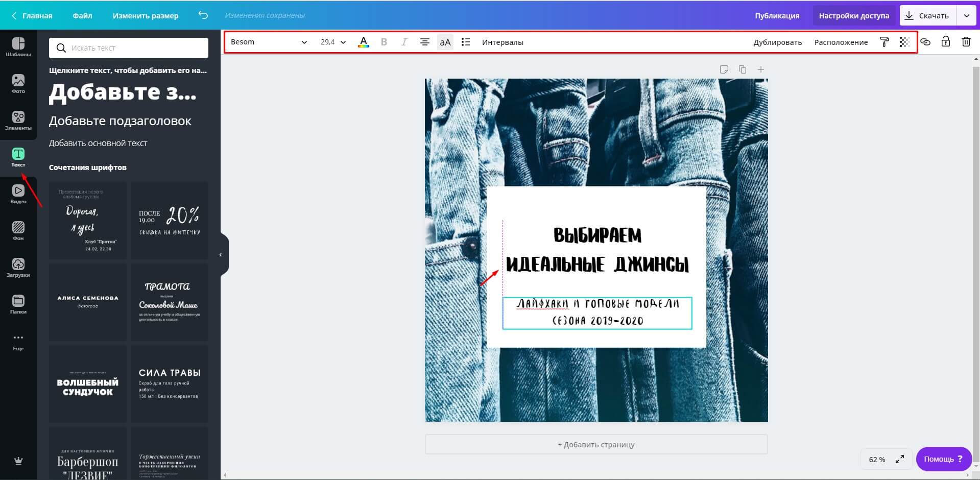
Task: Add Добавьте подзаголовок subheading
Action: [120, 121]
